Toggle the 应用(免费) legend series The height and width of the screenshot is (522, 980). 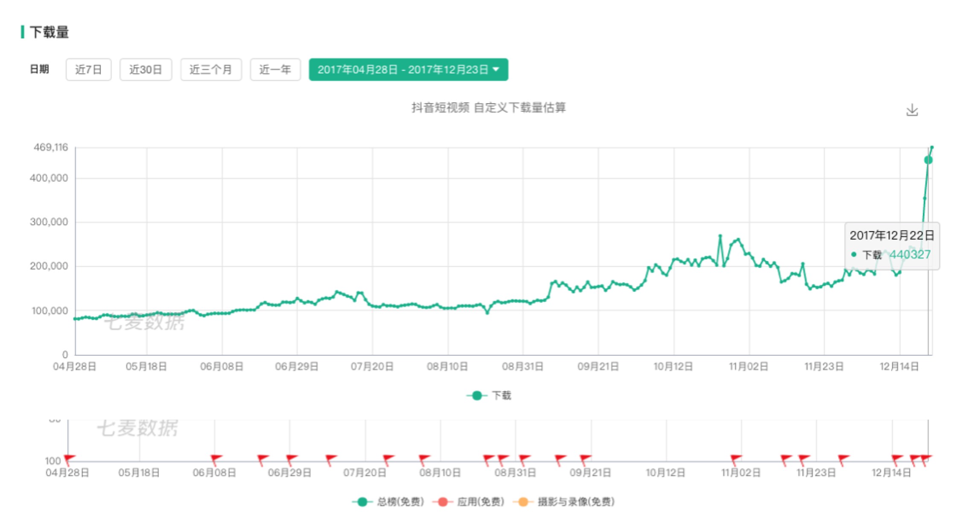click(469, 502)
